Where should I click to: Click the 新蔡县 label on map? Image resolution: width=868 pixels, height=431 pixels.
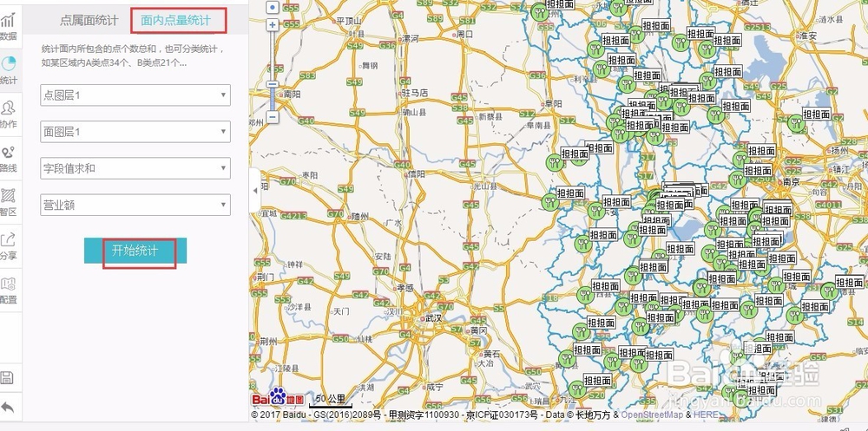(490, 117)
